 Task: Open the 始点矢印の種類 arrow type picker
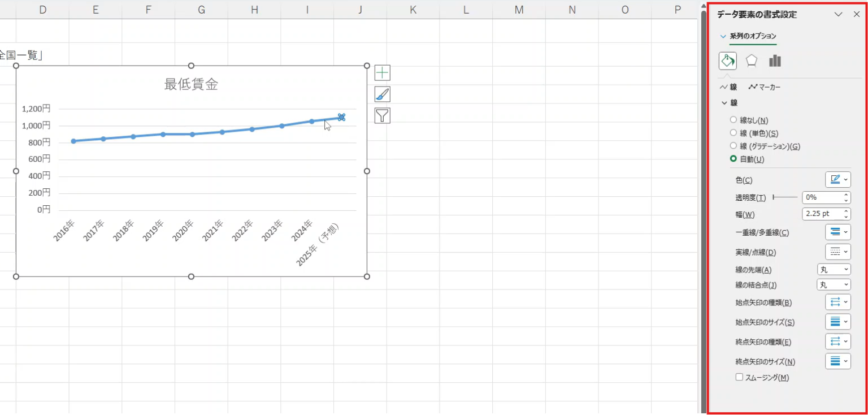[837, 302]
